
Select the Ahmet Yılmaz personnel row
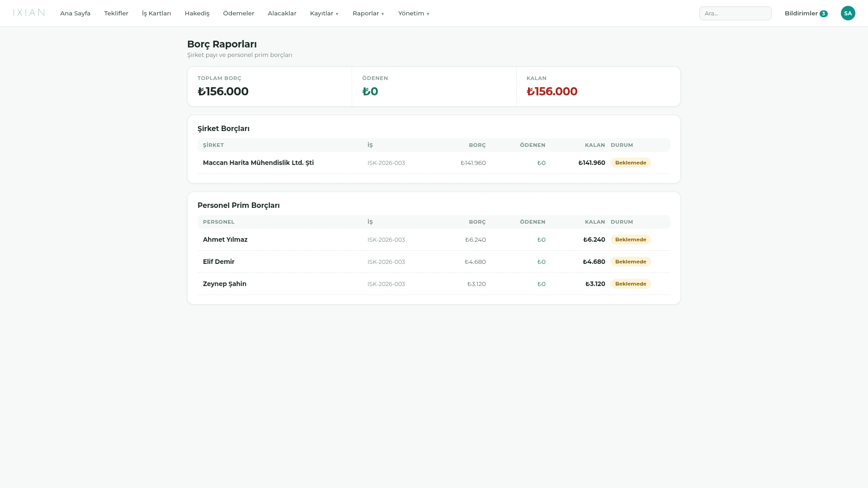point(434,239)
